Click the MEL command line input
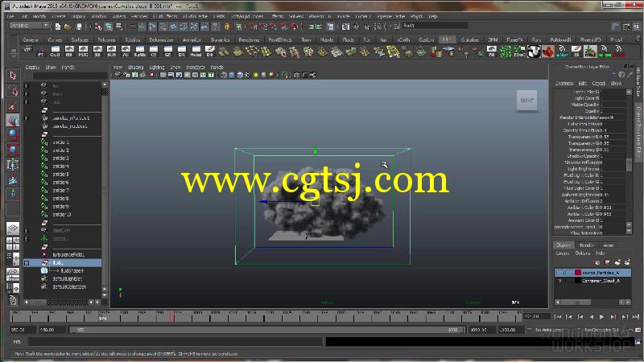The height and width of the screenshot is (362, 644). pyautogui.click(x=175, y=341)
